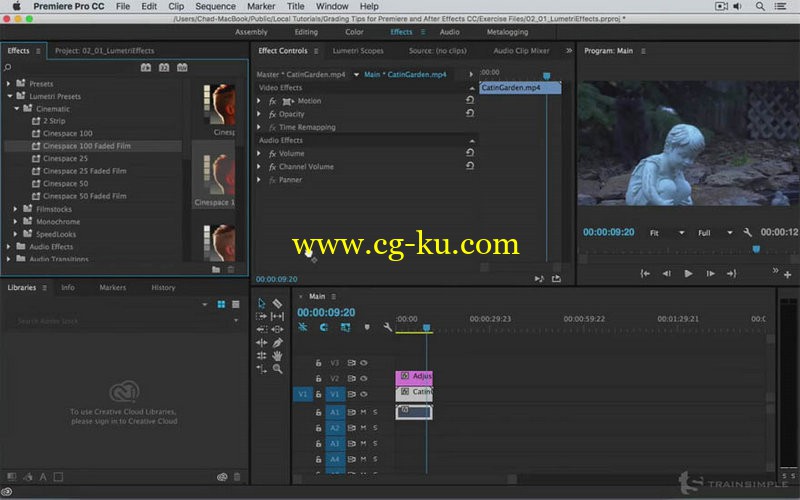Click the Adjustment layer clip on V2
Screen dimensions: 800x500
414,377
